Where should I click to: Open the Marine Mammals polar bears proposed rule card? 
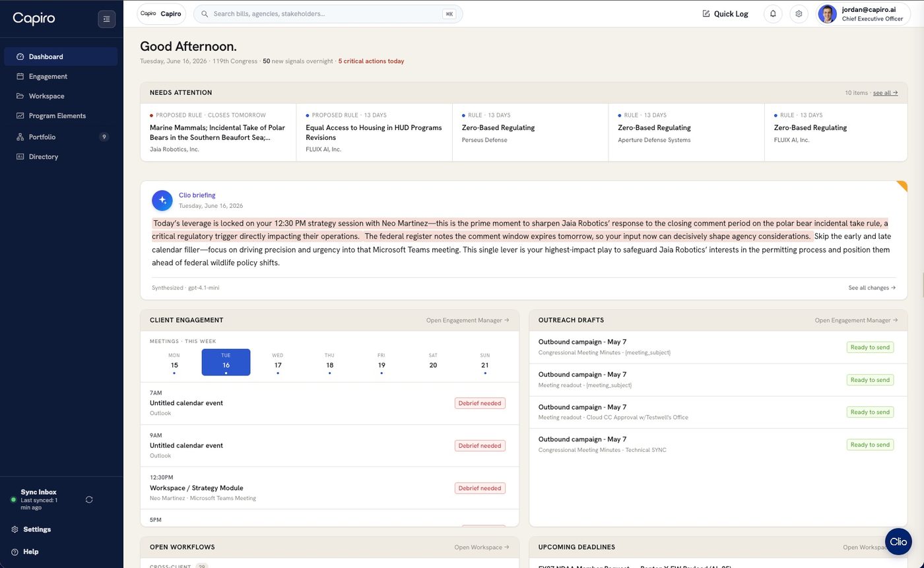(218, 132)
